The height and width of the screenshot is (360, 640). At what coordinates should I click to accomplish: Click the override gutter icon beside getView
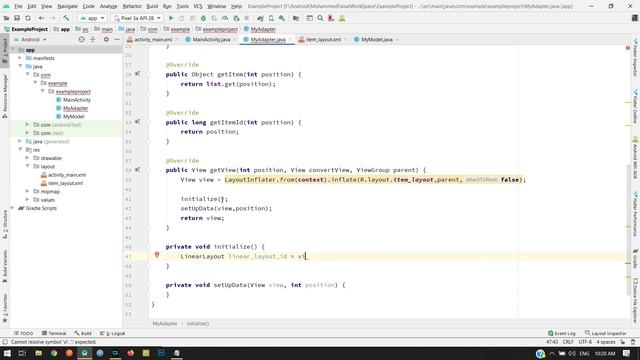(138, 170)
